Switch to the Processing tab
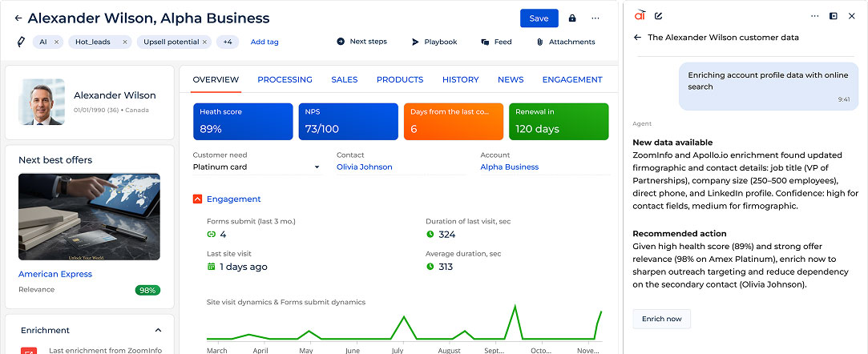Viewport: 868px width, 354px height. (285, 79)
